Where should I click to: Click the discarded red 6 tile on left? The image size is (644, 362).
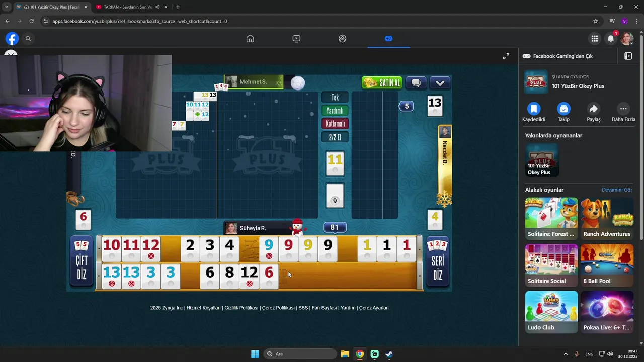tap(84, 220)
